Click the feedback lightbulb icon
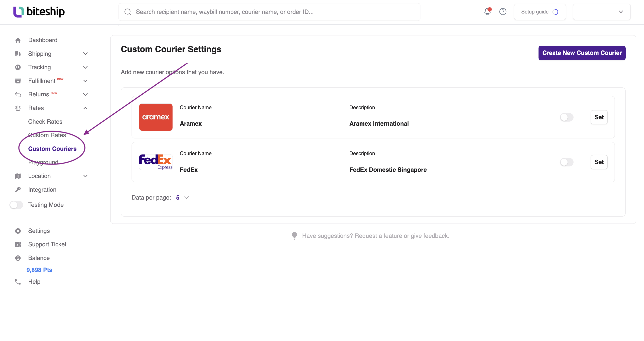644x341 pixels. pos(294,236)
